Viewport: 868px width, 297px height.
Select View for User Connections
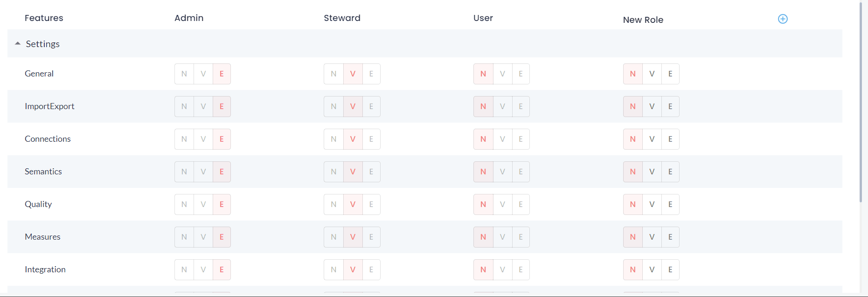pos(502,139)
